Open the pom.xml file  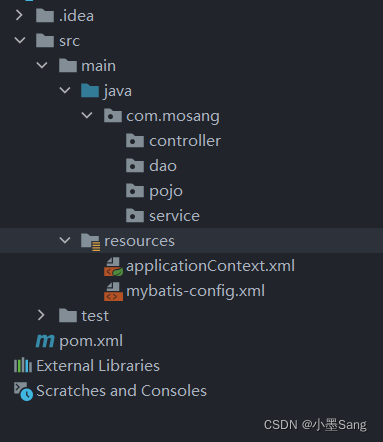pos(91,341)
